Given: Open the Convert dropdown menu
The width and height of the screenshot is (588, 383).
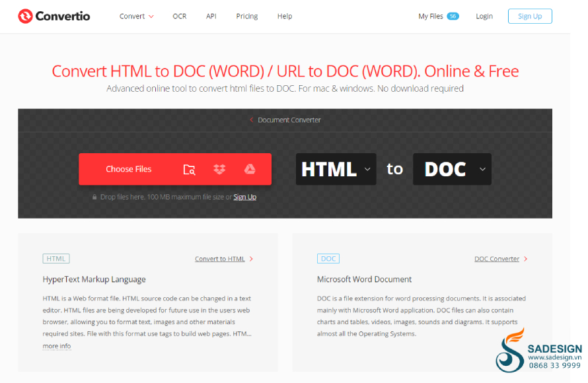Looking at the screenshot, I should point(137,16).
